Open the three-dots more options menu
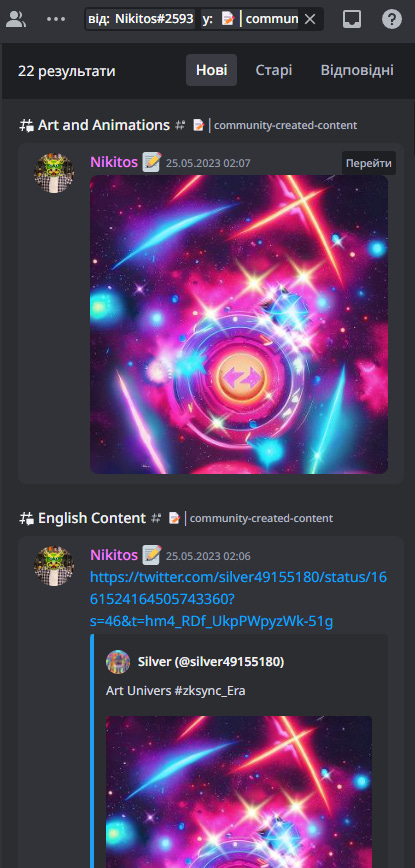 [56, 19]
